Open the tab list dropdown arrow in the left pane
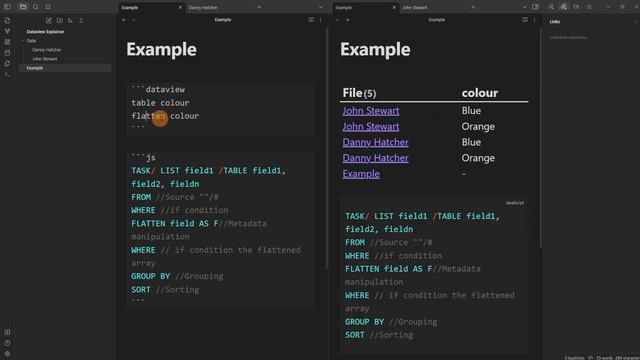640x360 pixels. click(x=320, y=7)
